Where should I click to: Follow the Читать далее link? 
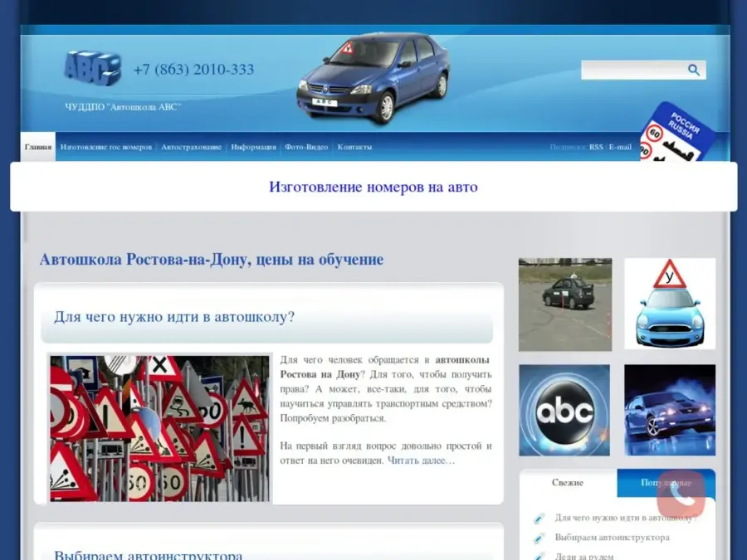422,460
